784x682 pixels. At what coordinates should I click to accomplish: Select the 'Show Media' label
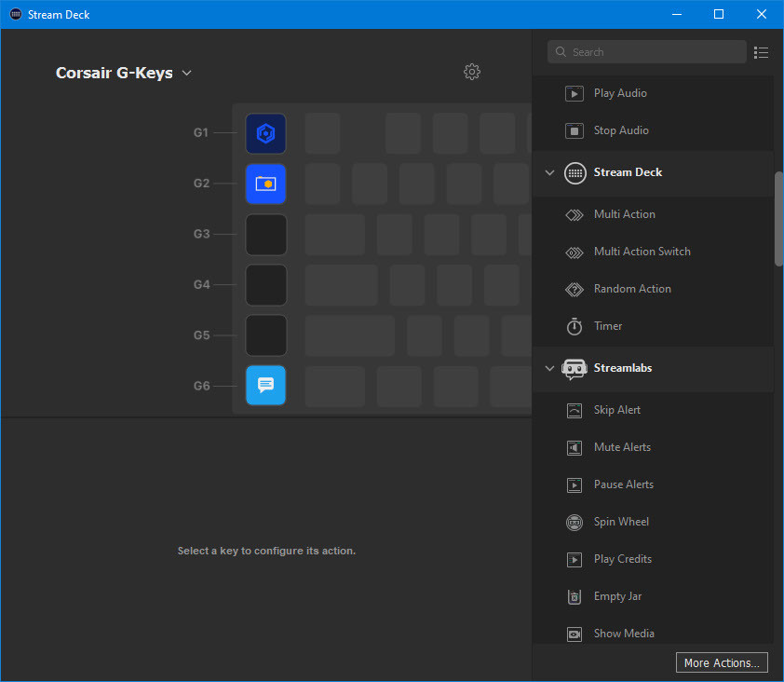click(624, 634)
